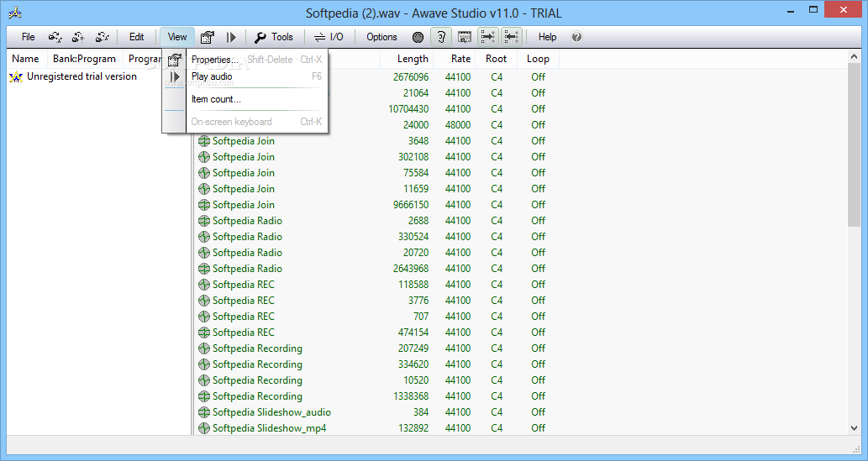Click the third file icon before Edit
The image size is (868, 461).
(x=103, y=37)
